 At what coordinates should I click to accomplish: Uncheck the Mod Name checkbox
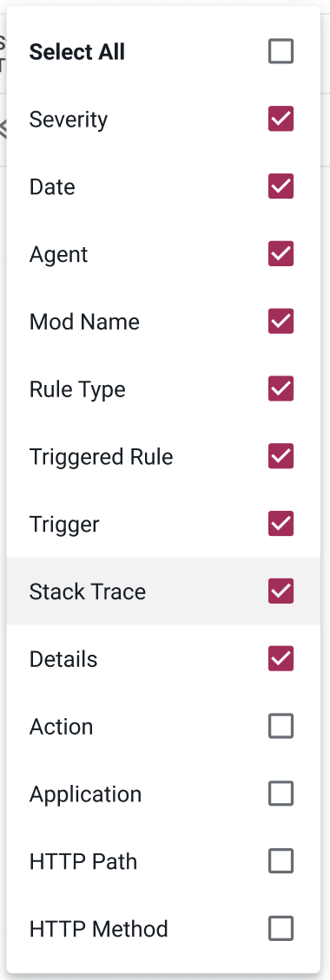click(x=280, y=321)
